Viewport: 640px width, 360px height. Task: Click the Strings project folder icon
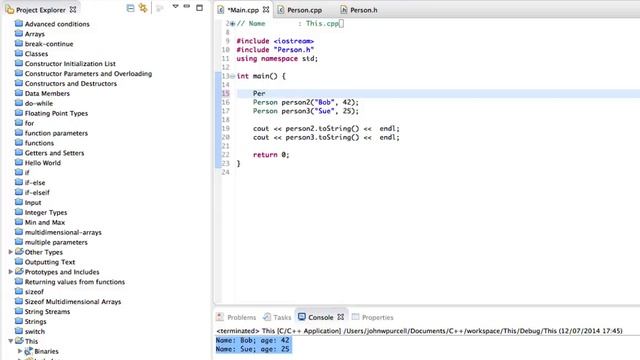tap(19, 321)
